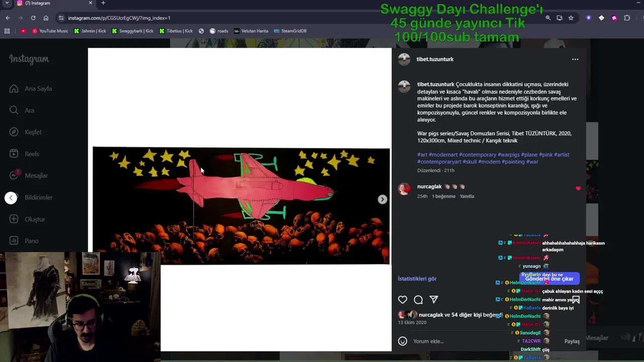Bookmark this page with the star
The height and width of the screenshot is (362, 644).
(x=571, y=18)
